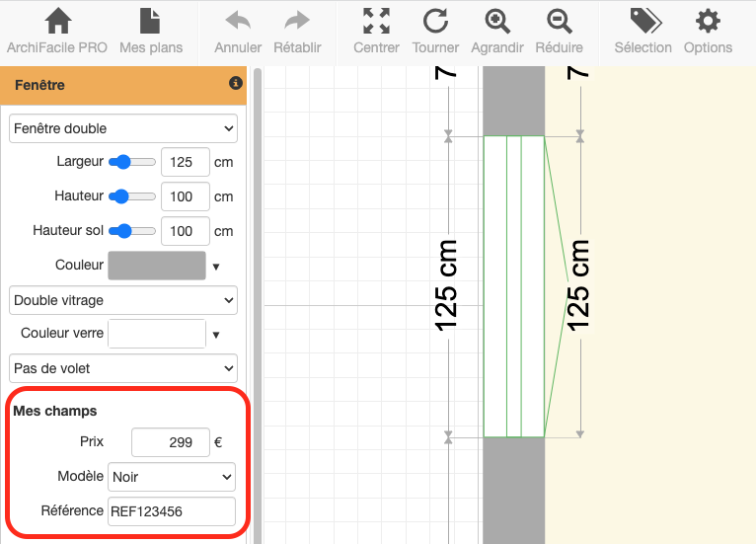Rotate the plan using Tourner
Screen dimensions: 756x544
[435, 22]
